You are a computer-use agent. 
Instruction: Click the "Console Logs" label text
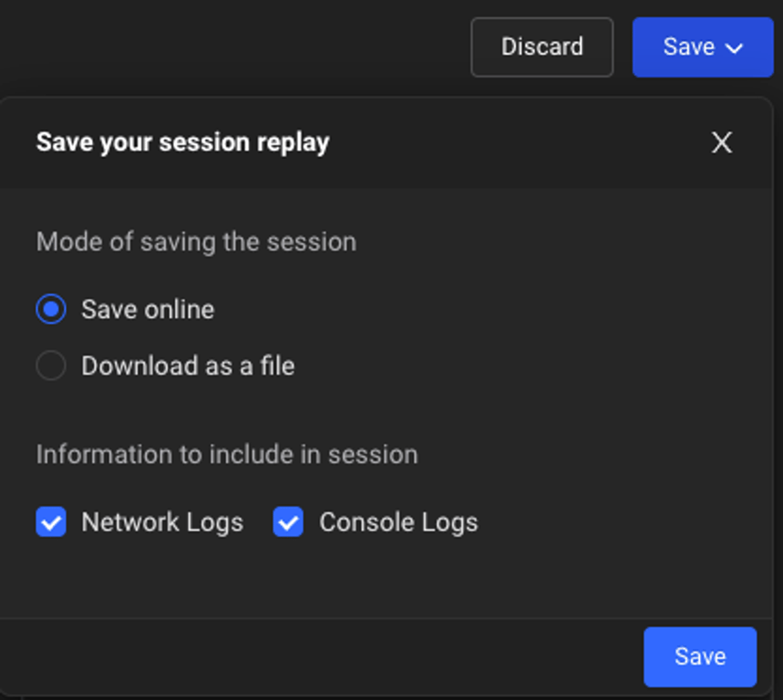398,522
